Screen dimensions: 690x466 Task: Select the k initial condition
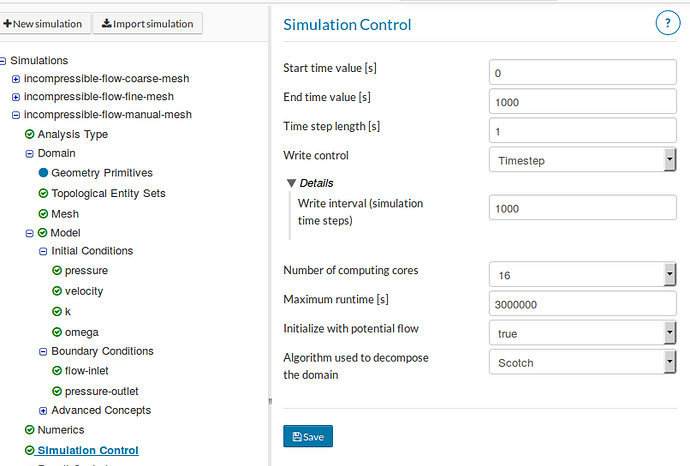(68, 312)
